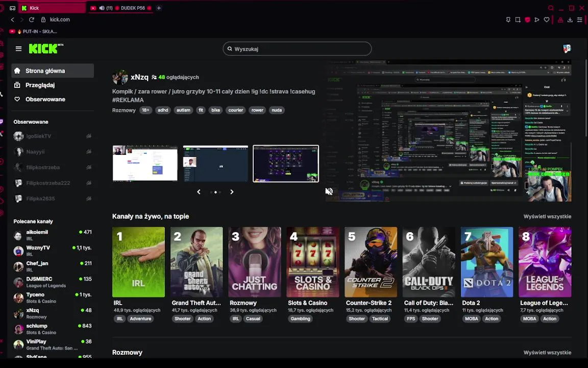Unmute the featured stream preview
The width and height of the screenshot is (588, 368).
point(329,192)
